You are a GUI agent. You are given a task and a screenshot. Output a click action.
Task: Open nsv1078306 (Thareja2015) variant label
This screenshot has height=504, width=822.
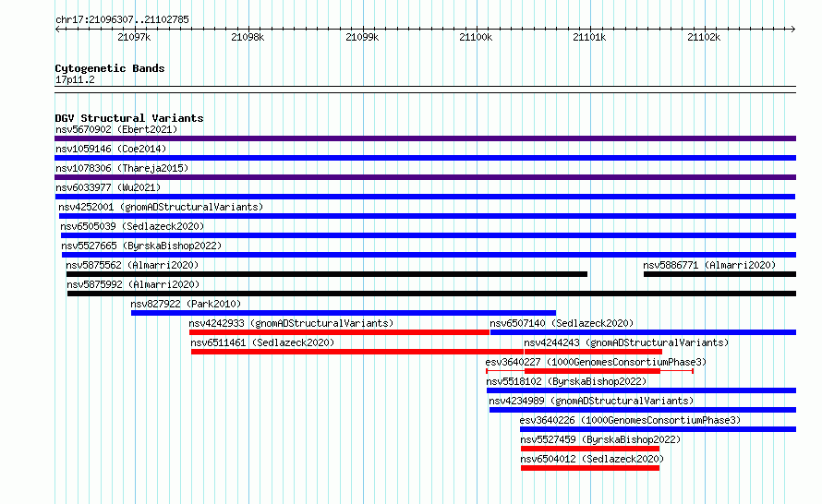[122, 168]
